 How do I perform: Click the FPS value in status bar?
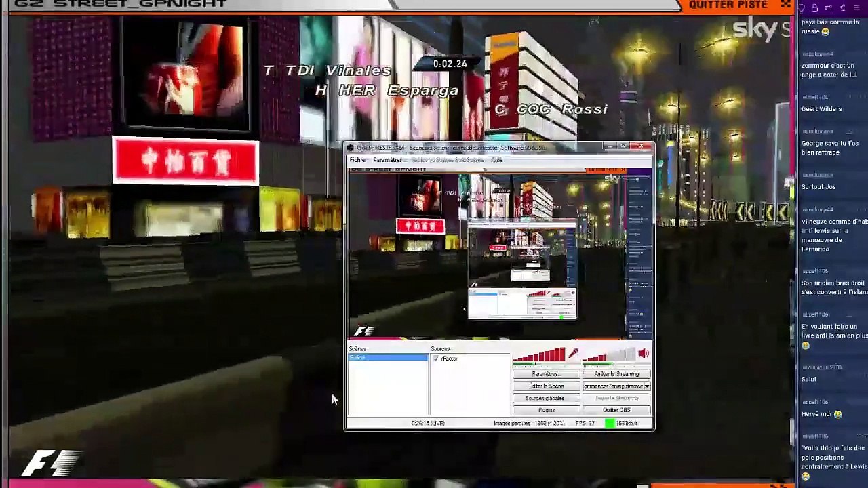pos(585,424)
